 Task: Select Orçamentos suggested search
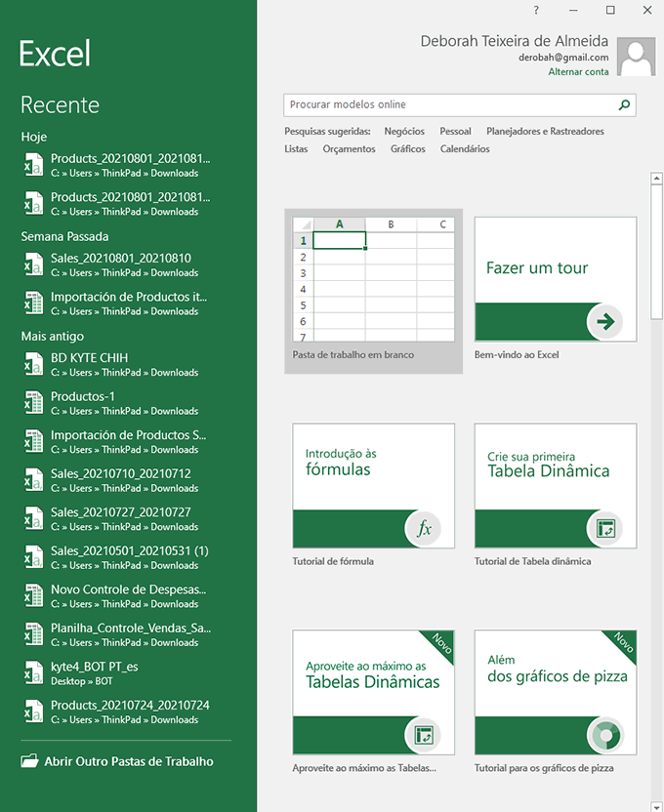(x=349, y=149)
